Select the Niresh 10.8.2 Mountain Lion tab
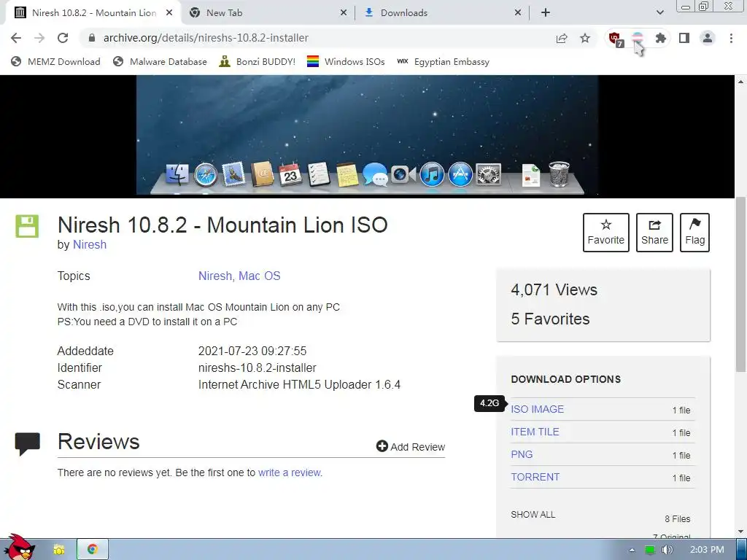The height and width of the screenshot is (560, 747). (x=93, y=13)
